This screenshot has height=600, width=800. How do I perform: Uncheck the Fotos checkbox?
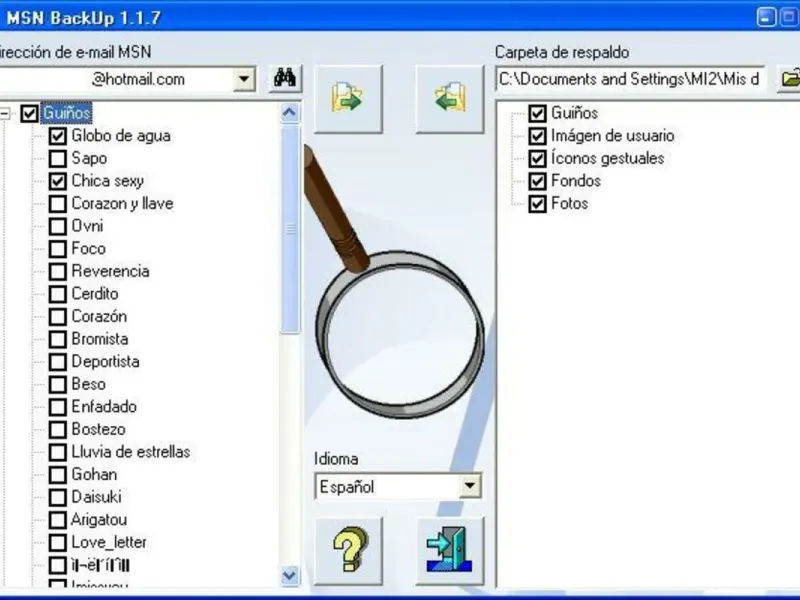[537, 204]
